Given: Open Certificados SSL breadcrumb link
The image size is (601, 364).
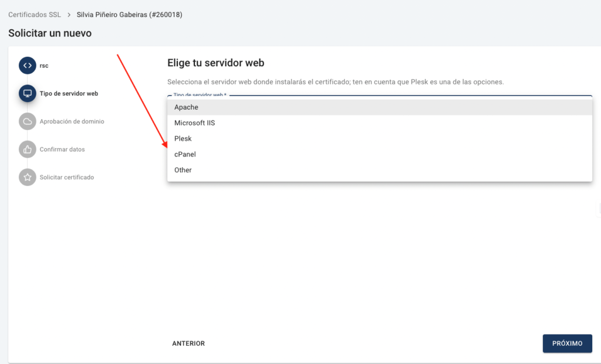Looking at the screenshot, I should click(x=35, y=15).
